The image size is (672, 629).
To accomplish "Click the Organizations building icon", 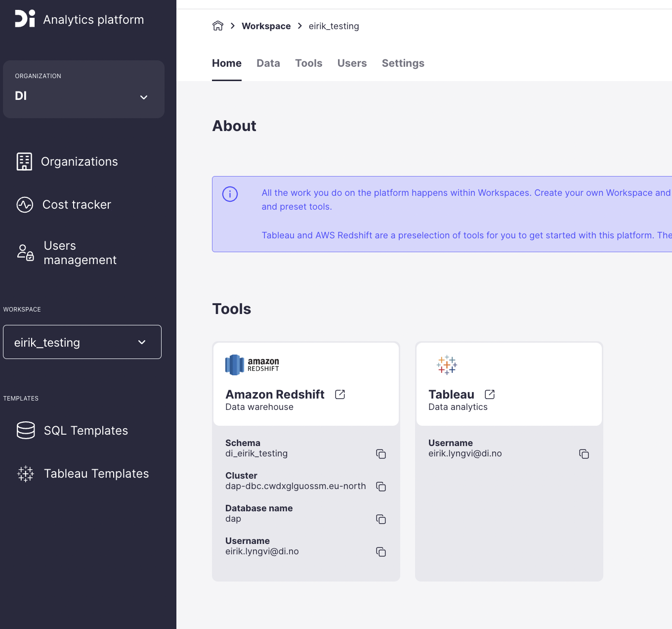I will pos(24,162).
